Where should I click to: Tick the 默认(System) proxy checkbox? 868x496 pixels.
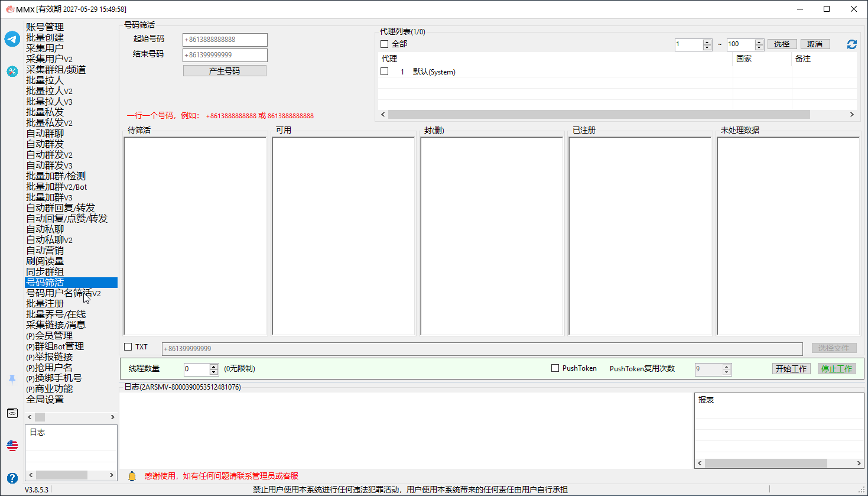tap(385, 72)
